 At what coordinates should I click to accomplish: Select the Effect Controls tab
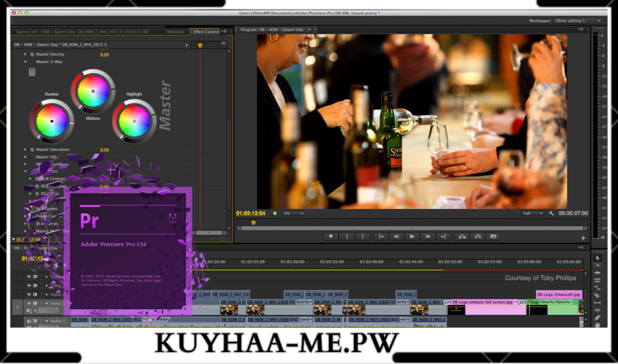point(206,31)
